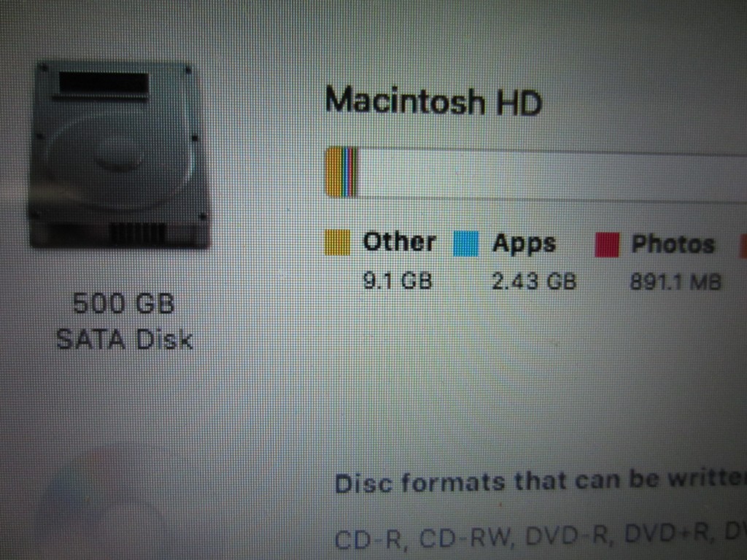Click the 9.1 GB size value

click(398, 280)
